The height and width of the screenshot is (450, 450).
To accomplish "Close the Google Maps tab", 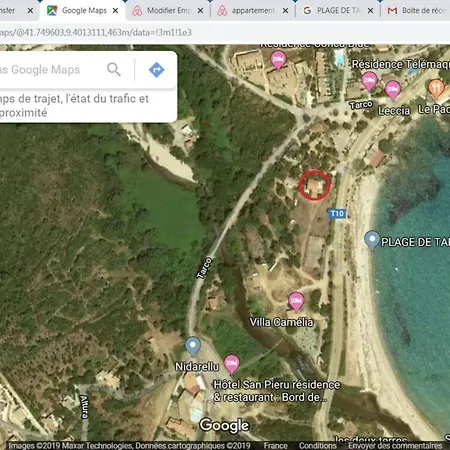I will pos(115,11).
